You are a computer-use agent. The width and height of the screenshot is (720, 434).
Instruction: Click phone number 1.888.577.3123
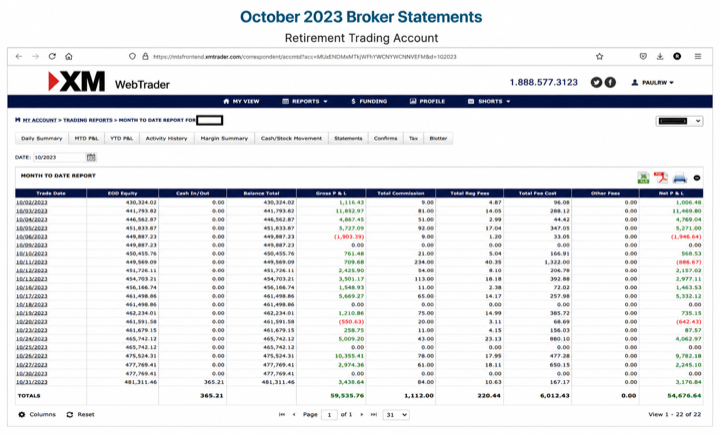pyautogui.click(x=544, y=83)
